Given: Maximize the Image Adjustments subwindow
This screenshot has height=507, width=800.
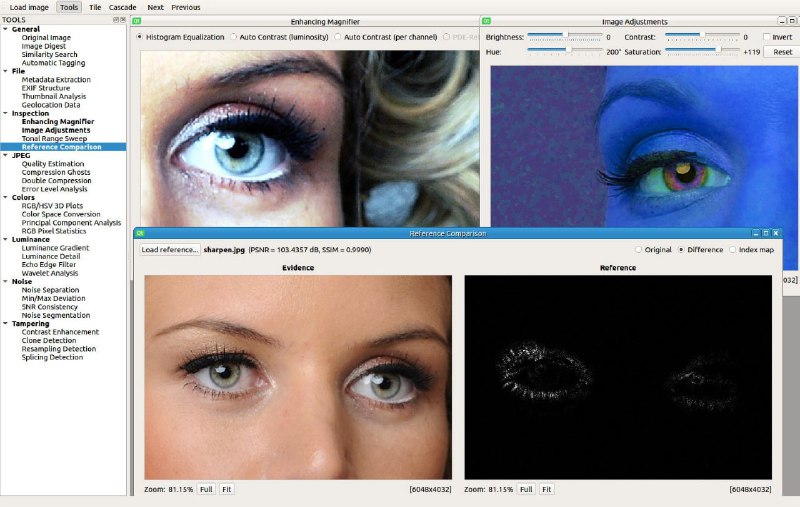Looking at the screenshot, I should (792, 21).
